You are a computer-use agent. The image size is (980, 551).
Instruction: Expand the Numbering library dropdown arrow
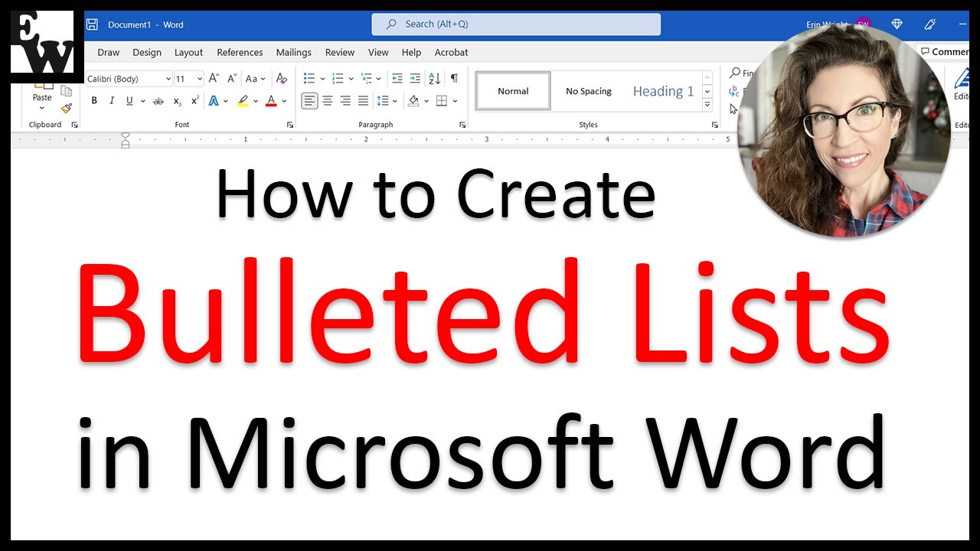[x=351, y=79]
